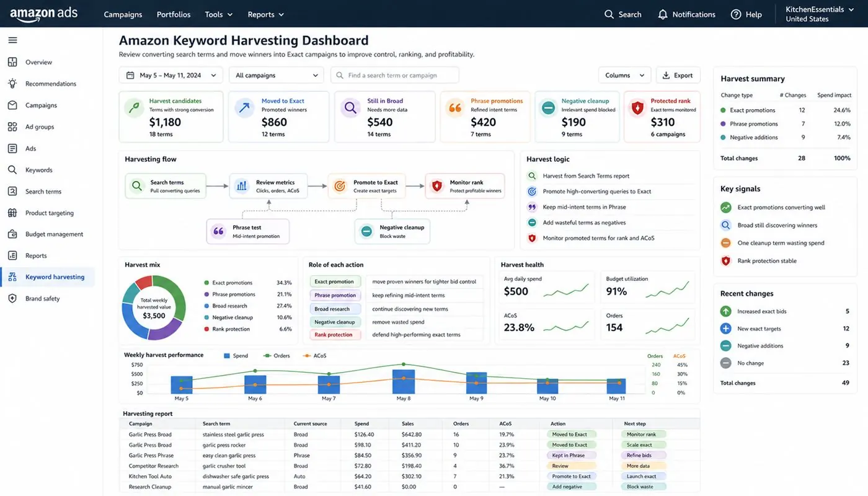
Task: Click the Phrase promotions quote icon
Action: pyautogui.click(x=455, y=108)
